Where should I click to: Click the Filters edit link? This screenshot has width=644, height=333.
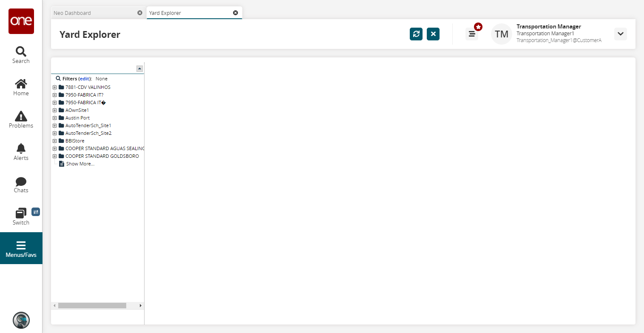coord(85,79)
